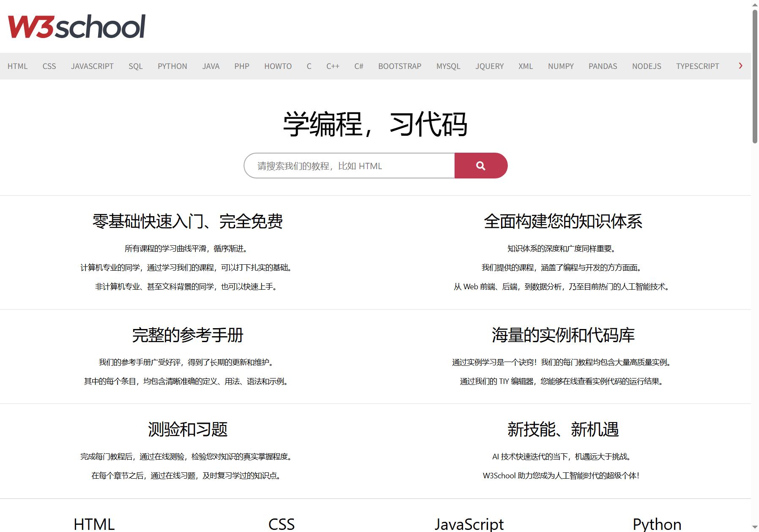
Task: Click the bottom Python section heading
Action: click(x=657, y=524)
